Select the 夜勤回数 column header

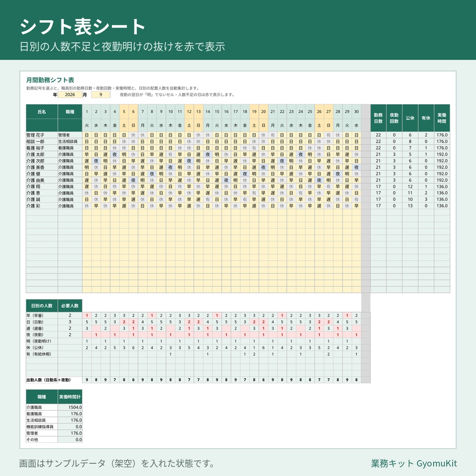pos(394,118)
